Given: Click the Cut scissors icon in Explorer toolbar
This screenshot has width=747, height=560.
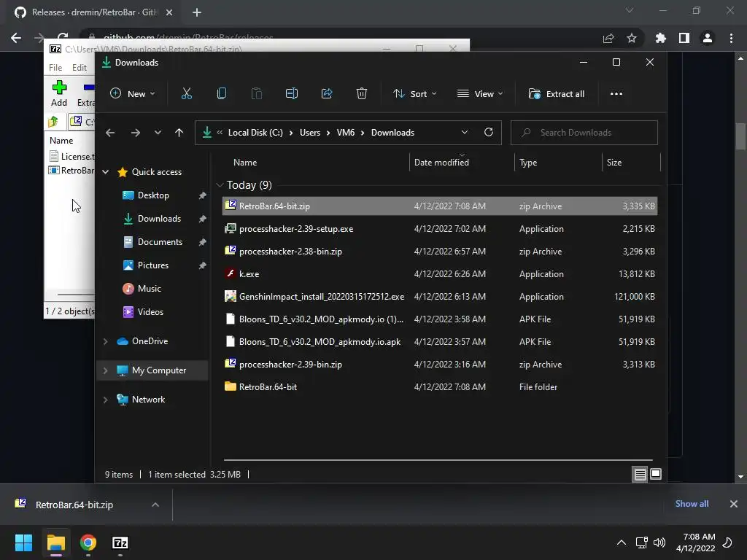Looking at the screenshot, I should pos(186,94).
